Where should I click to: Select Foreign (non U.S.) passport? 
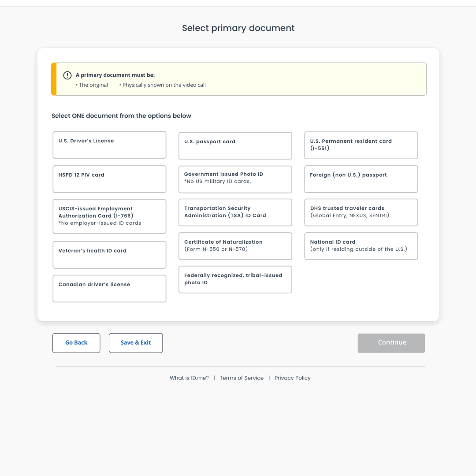click(361, 179)
